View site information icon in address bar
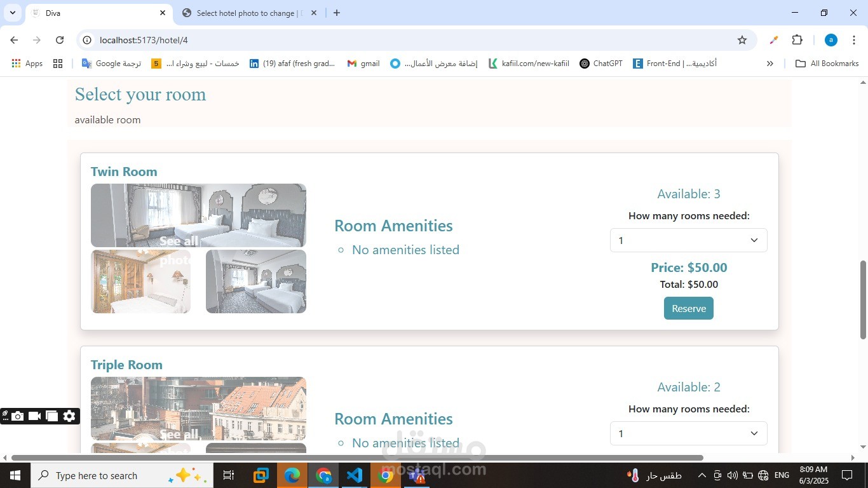Image resolution: width=868 pixels, height=488 pixels. point(88,40)
